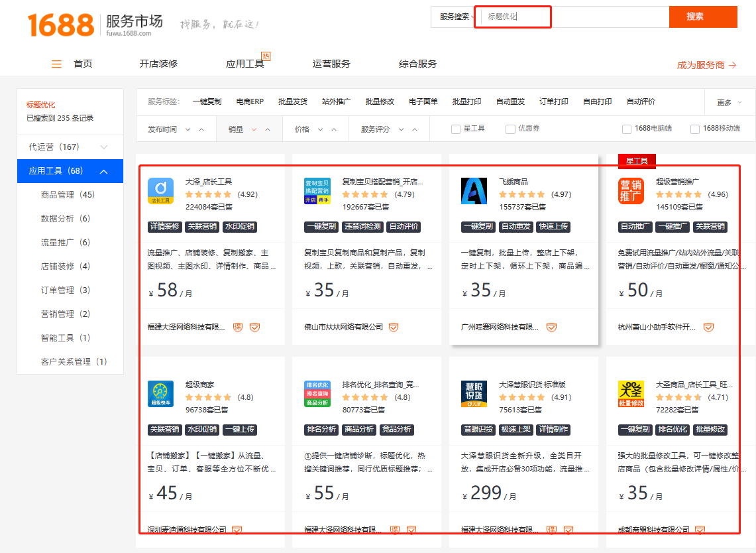Open the 运营服务 navigation tab
Screen dimensions: 756x553
[x=331, y=64]
